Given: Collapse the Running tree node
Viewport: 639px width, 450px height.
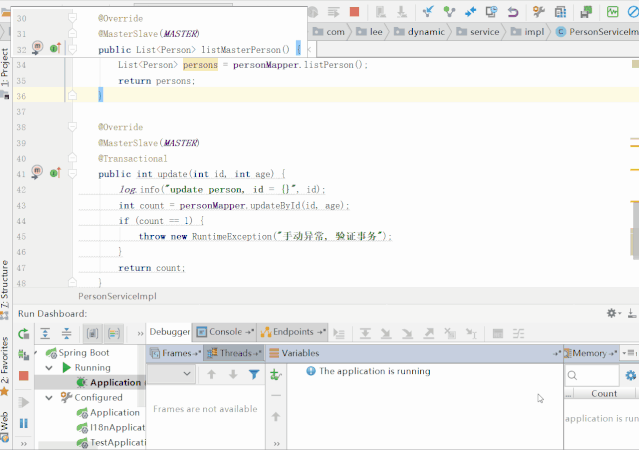Looking at the screenshot, I should pyautogui.click(x=49, y=368).
